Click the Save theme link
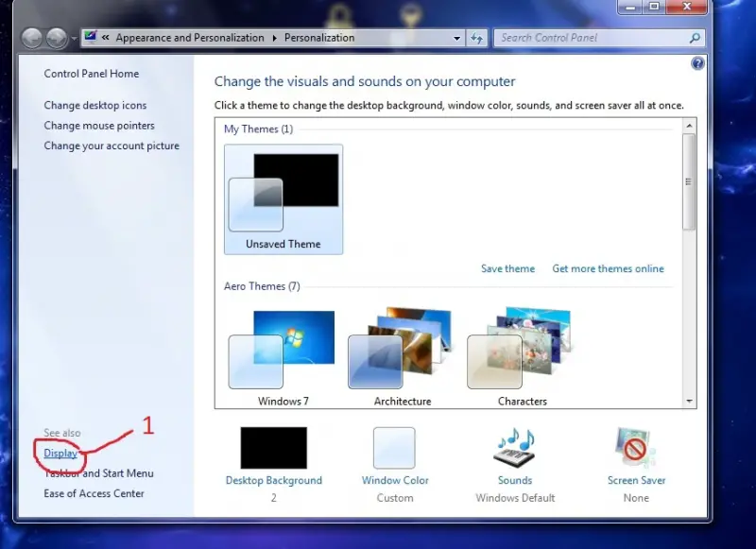 coord(507,268)
